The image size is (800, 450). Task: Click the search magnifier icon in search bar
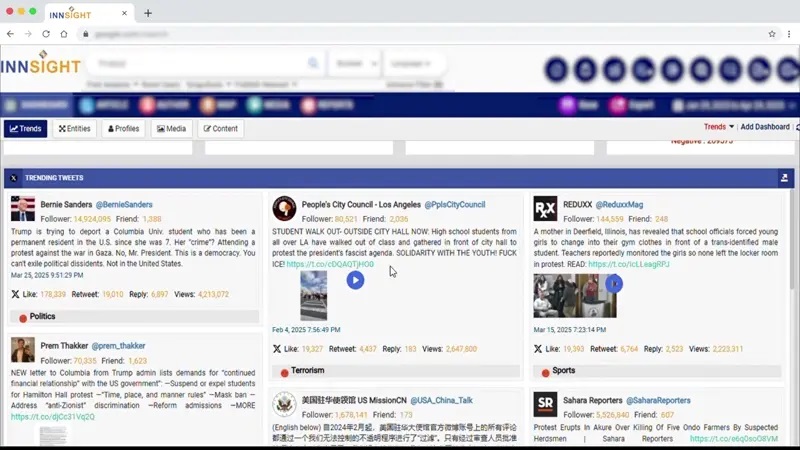[313, 63]
